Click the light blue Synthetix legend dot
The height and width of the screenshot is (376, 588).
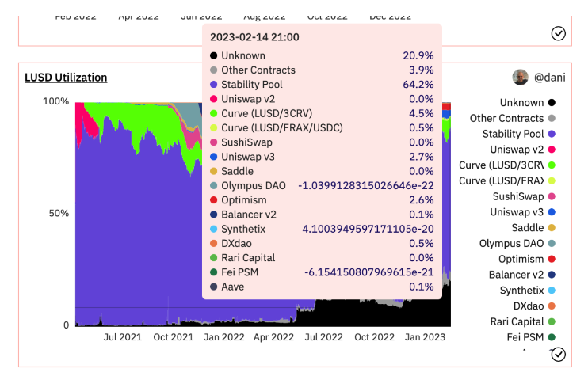(x=552, y=291)
